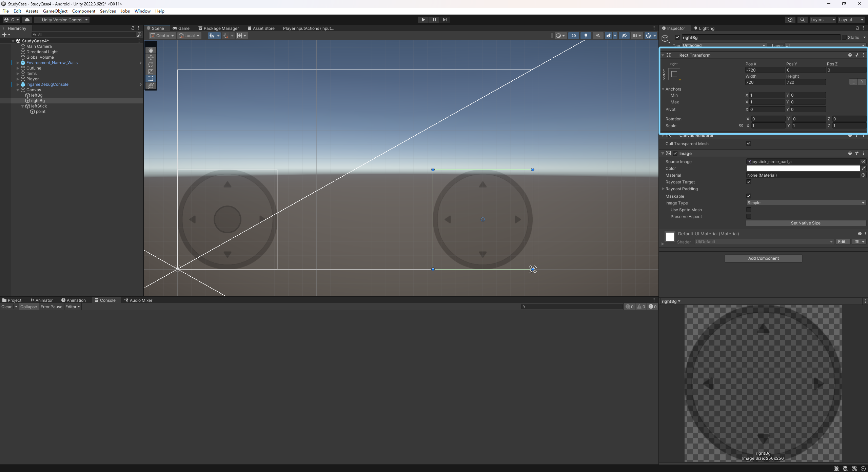Image resolution: width=868 pixels, height=472 pixels.
Task: Enable Preserve Aspect checkbox
Action: click(x=749, y=216)
